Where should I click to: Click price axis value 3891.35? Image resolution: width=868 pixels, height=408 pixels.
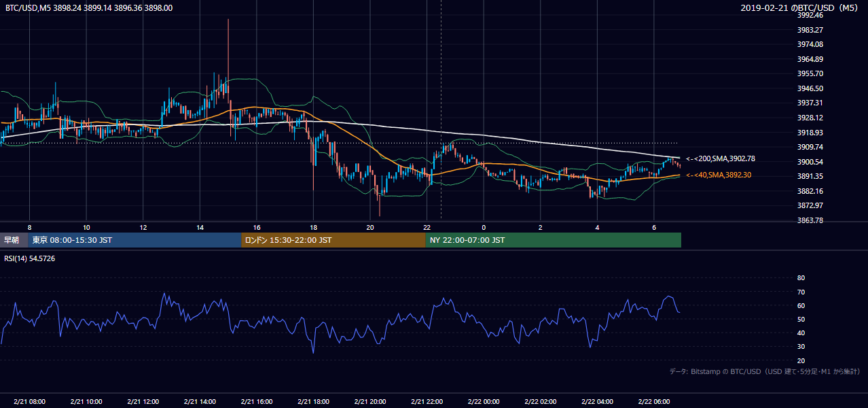point(810,176)
